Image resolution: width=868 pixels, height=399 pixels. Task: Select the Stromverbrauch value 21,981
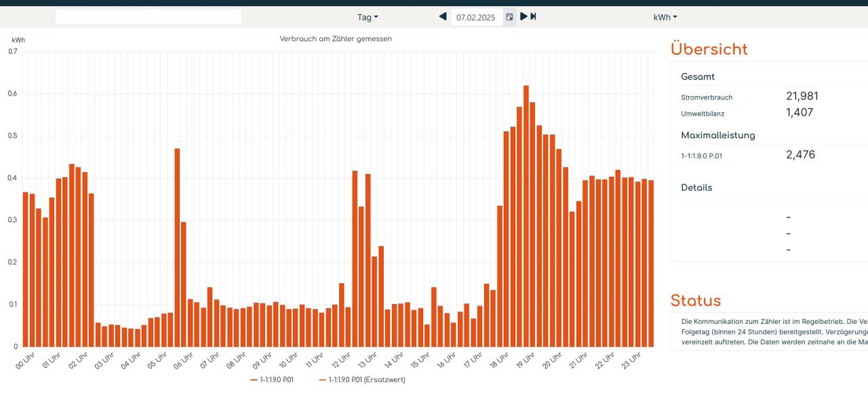point(802,96)
